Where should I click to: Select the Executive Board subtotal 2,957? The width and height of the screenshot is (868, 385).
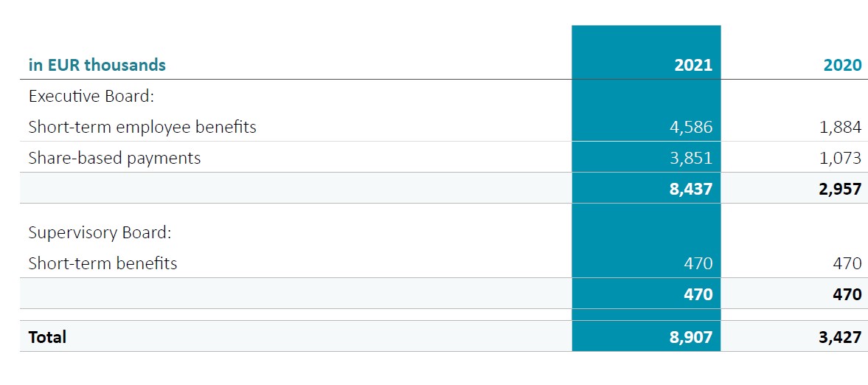(841, 189)
